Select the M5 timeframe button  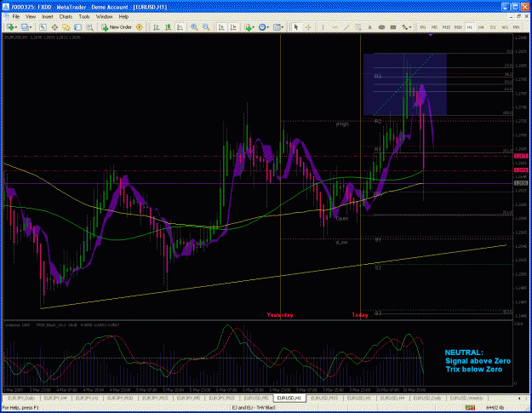coord(434,27)
